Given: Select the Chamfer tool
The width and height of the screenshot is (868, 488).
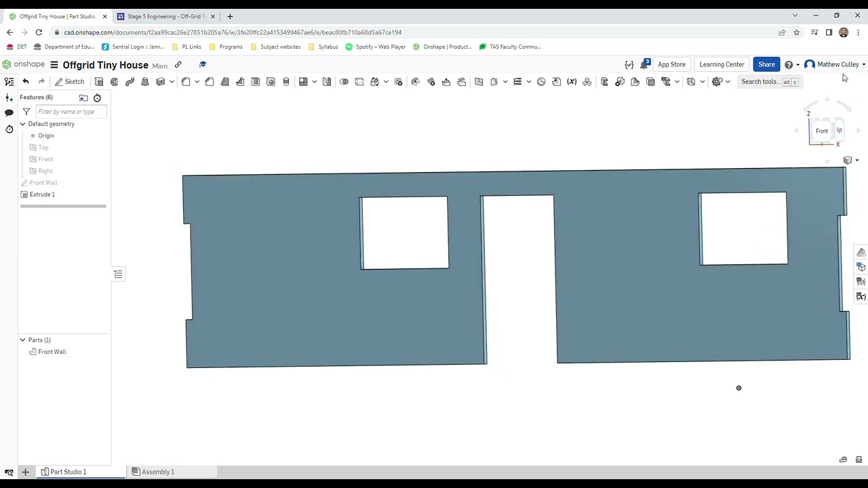Looking at the screenshot, I should pyautogui.click(x=210, y=81).
